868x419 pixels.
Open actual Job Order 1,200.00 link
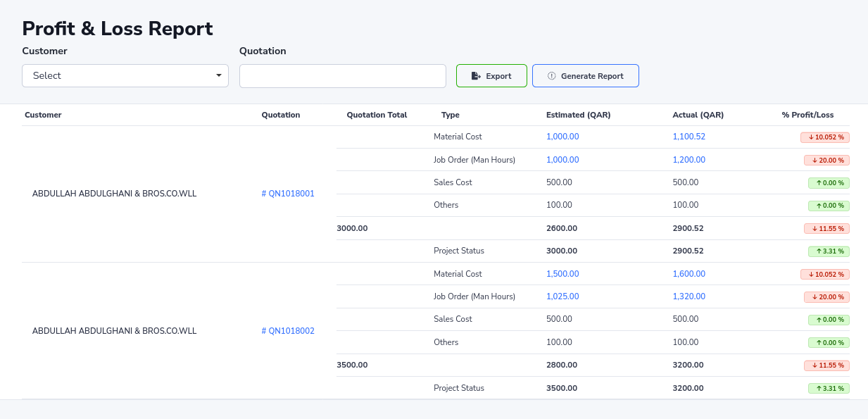coord(689,160)
